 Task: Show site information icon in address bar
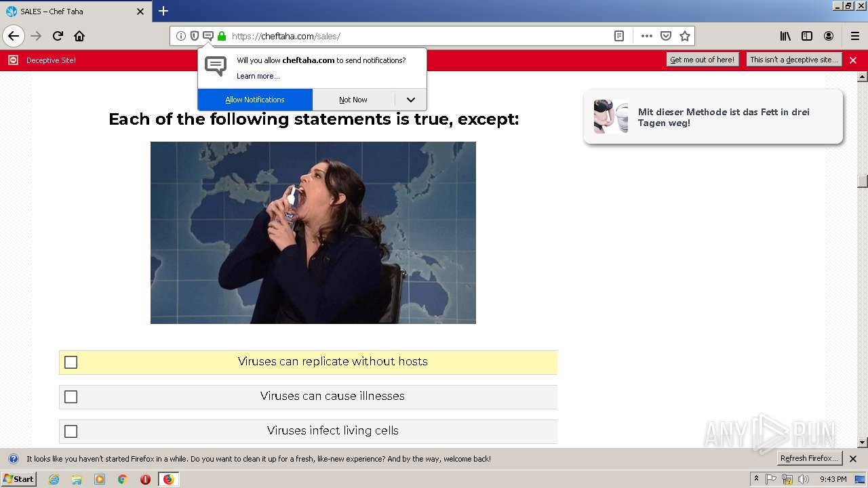tap(181, 36)
